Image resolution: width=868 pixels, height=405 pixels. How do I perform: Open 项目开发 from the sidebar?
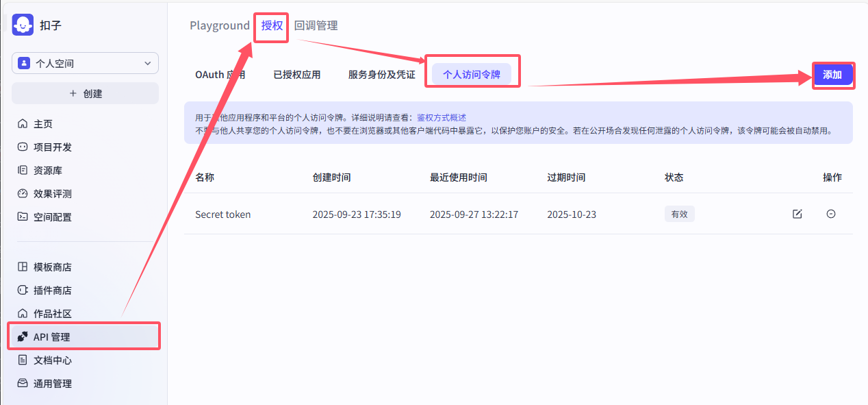pyautogui.click(x=53, y=146)
